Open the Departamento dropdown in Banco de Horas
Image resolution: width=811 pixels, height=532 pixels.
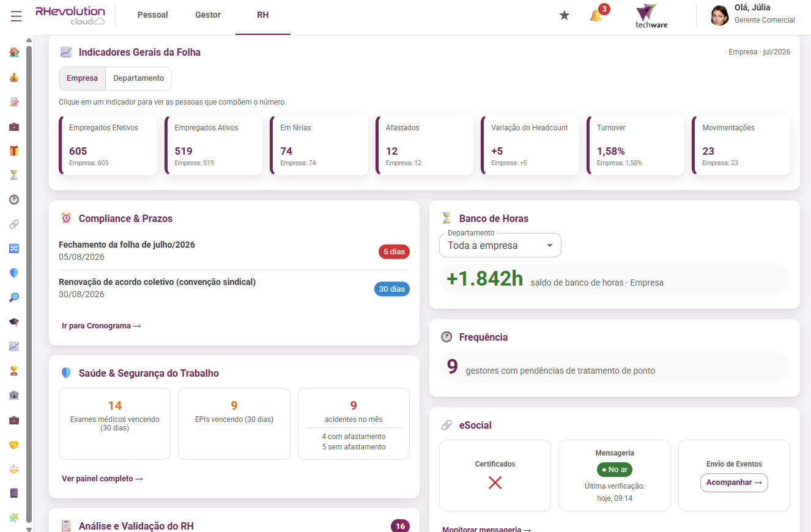pyautogui.click(x=500, y=245)
